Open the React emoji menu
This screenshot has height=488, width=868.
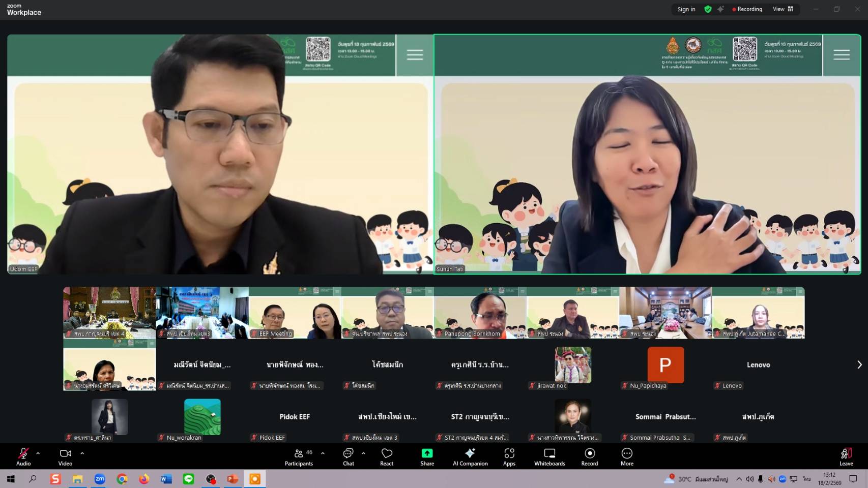pos(387,456)
